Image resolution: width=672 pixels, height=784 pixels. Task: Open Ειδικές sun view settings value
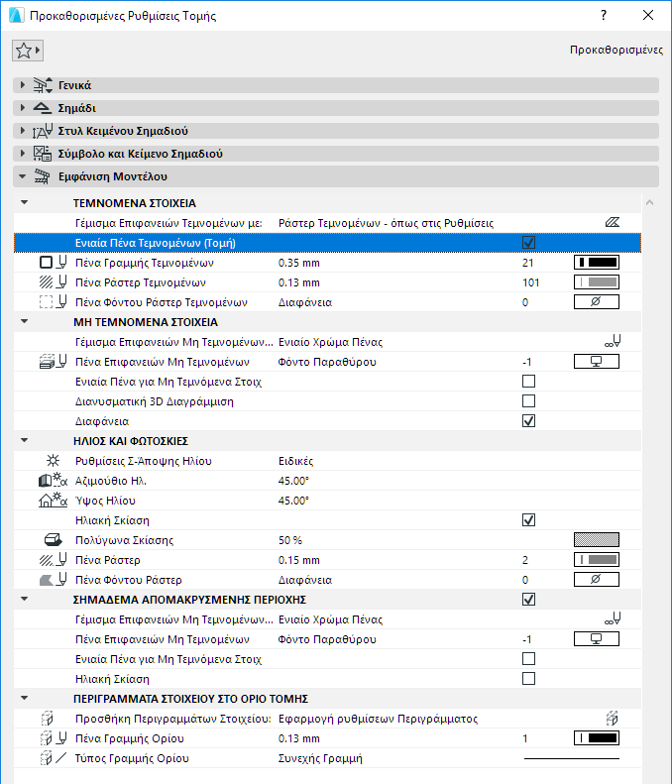click(296, 461)
